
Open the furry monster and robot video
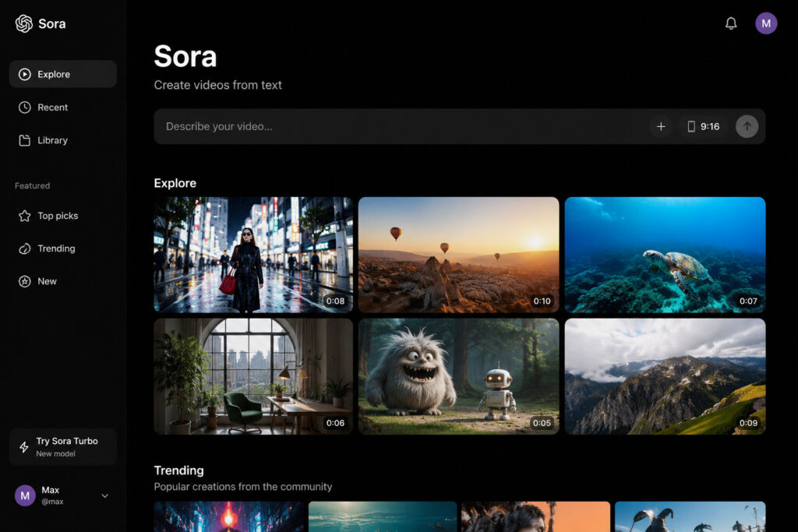coord(458,376)
